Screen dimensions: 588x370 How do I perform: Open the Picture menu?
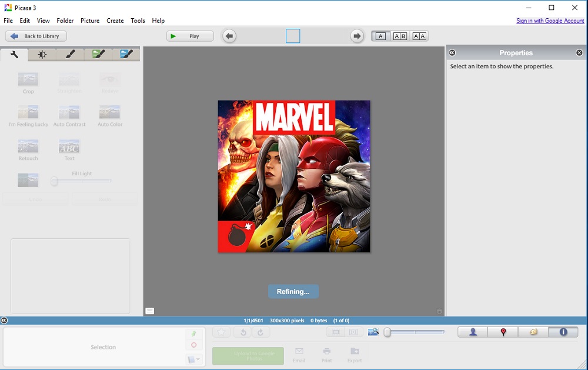pos(90,21)
